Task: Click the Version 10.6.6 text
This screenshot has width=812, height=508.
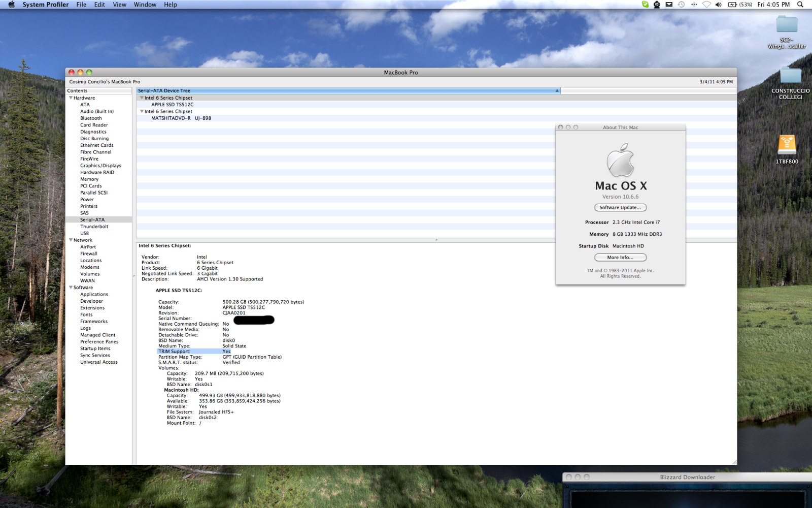Action: (620, 197)
